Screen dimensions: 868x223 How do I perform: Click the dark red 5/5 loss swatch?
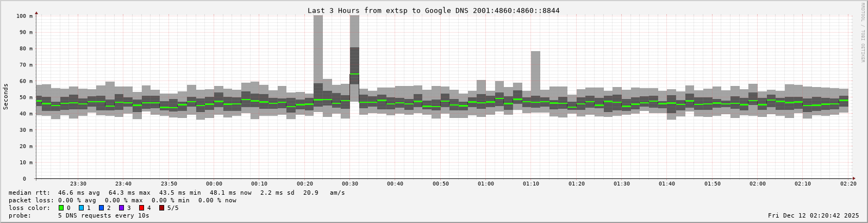pyautogui.click(x=161, y=208)
